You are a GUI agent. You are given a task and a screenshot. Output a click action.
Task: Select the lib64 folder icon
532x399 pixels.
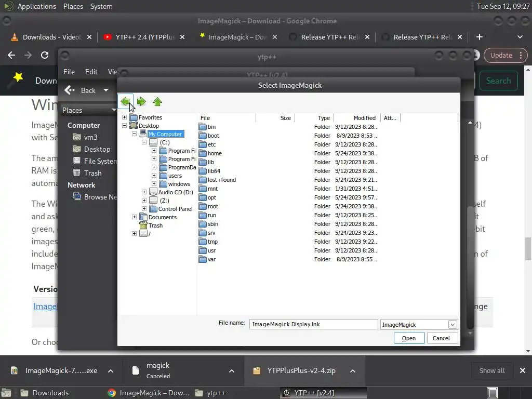point(203,171)
